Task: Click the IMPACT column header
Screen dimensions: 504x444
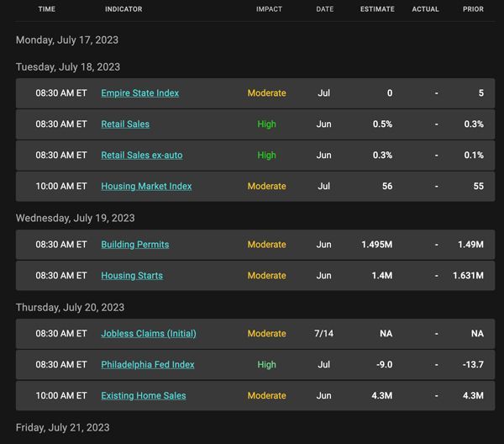Action: click(x=269, y=9)
